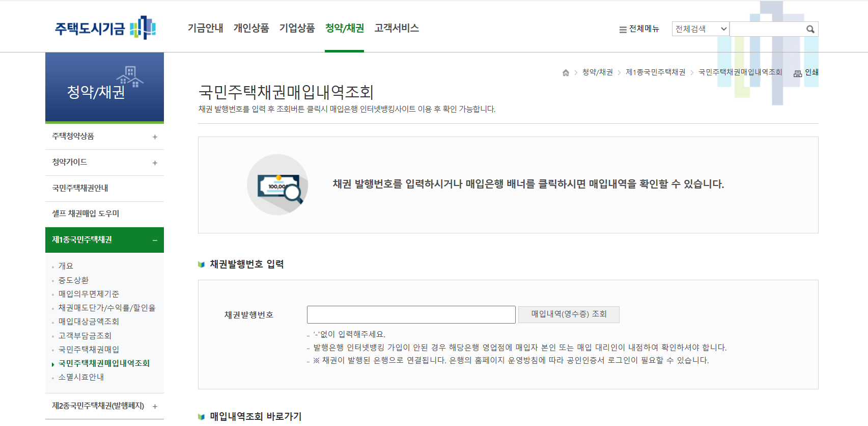Open 국민주택채권안내 sidebar item
868x426 pixels.
pos(104,188)
